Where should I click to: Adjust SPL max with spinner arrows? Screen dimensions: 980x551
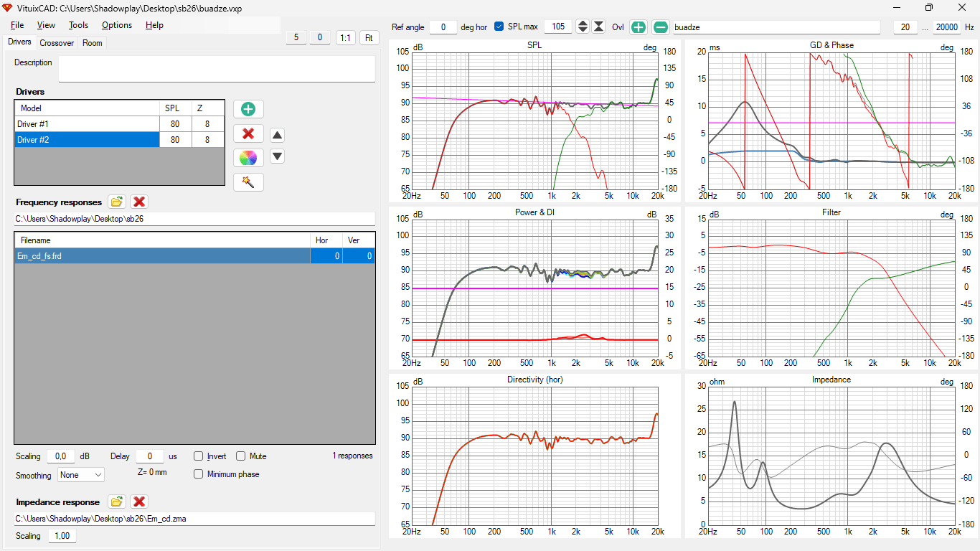583,27
